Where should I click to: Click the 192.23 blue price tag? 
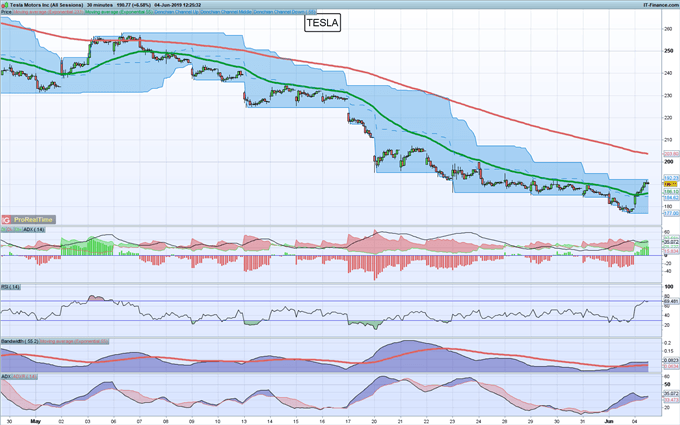click(671, 178)
